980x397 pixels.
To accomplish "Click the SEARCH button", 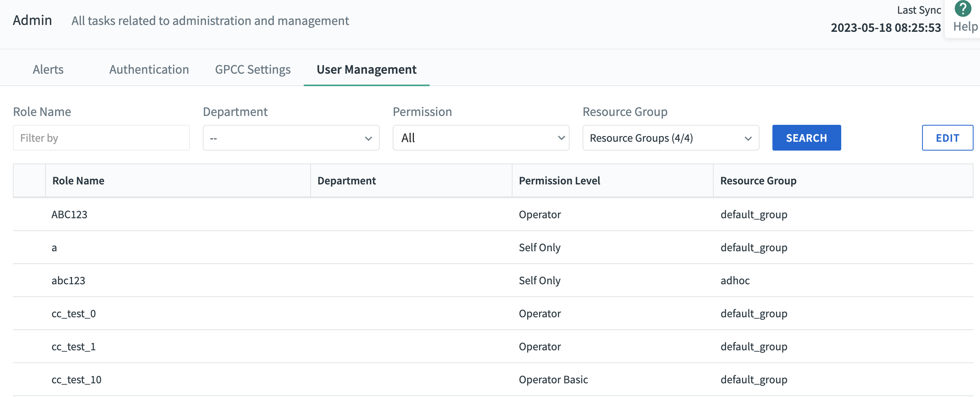I will (807, 138).
